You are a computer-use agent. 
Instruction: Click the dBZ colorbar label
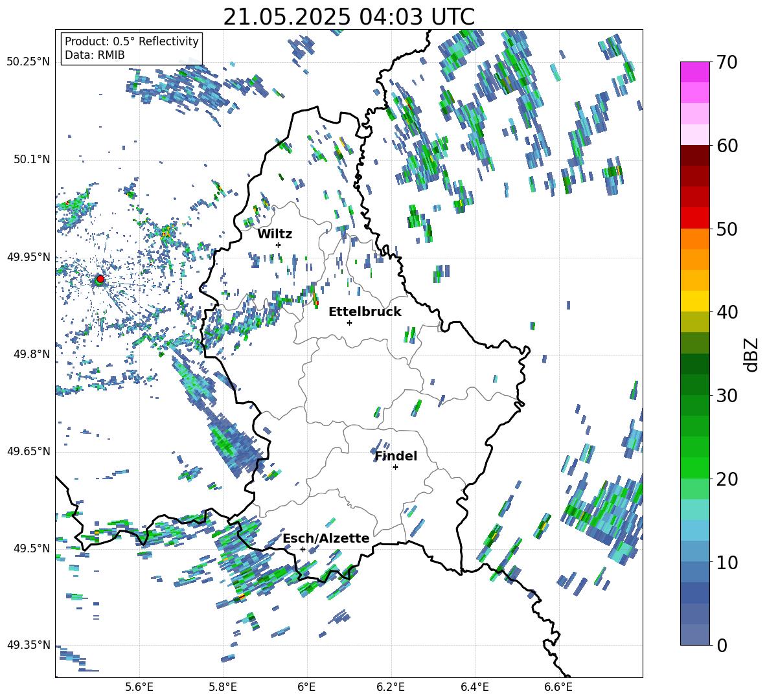(752, 354)
